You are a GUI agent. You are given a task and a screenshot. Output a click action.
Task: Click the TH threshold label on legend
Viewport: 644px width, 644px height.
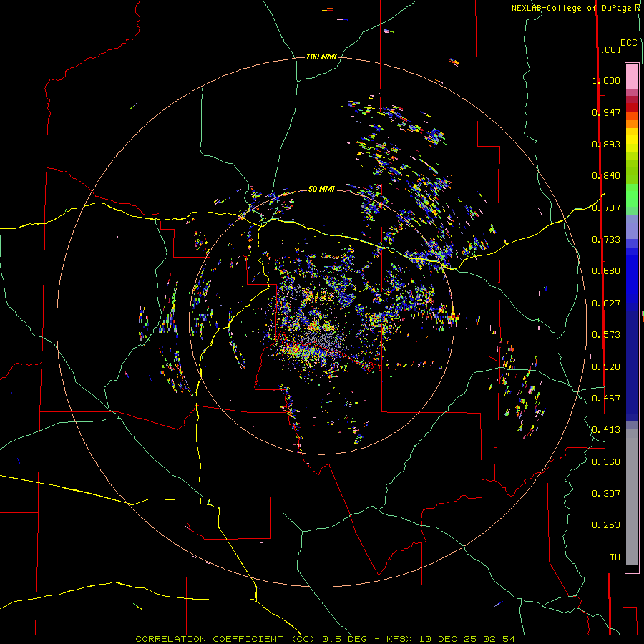(x=615, y=557)
